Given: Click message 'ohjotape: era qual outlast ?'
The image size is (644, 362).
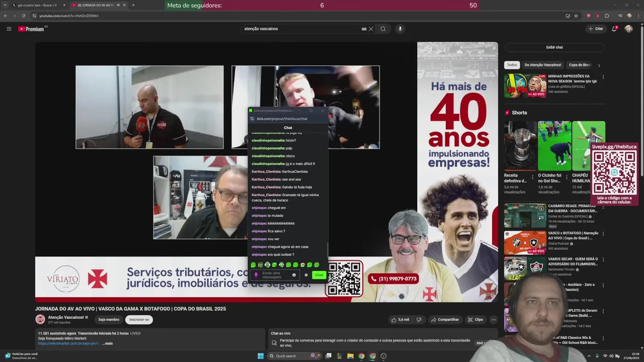Looking at the screenshot, I should pos(273,254).
